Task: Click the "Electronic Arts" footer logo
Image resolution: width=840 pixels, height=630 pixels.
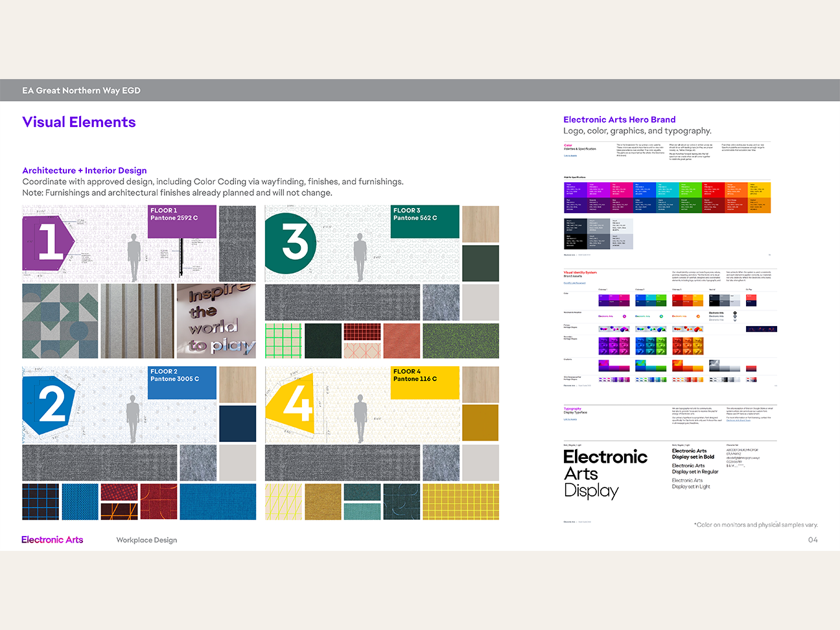Action: pos(52,540)
